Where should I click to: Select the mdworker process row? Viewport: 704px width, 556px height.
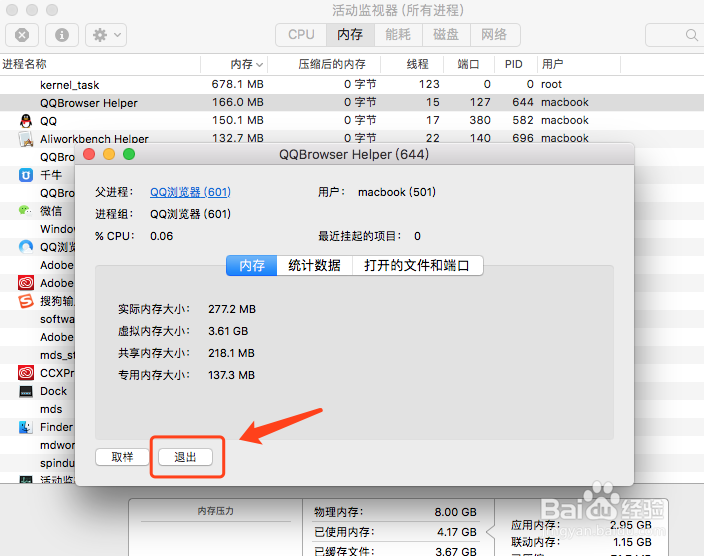click(38, 445)
